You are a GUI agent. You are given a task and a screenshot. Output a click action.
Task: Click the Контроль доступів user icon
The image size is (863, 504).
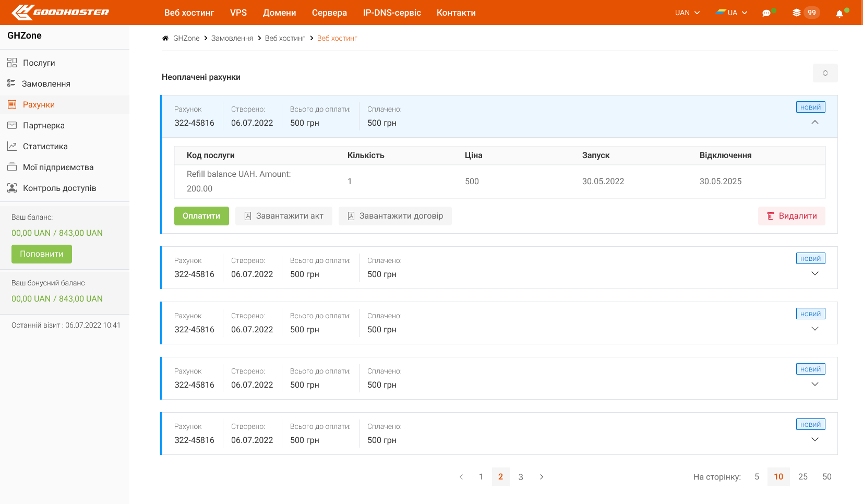12,188
